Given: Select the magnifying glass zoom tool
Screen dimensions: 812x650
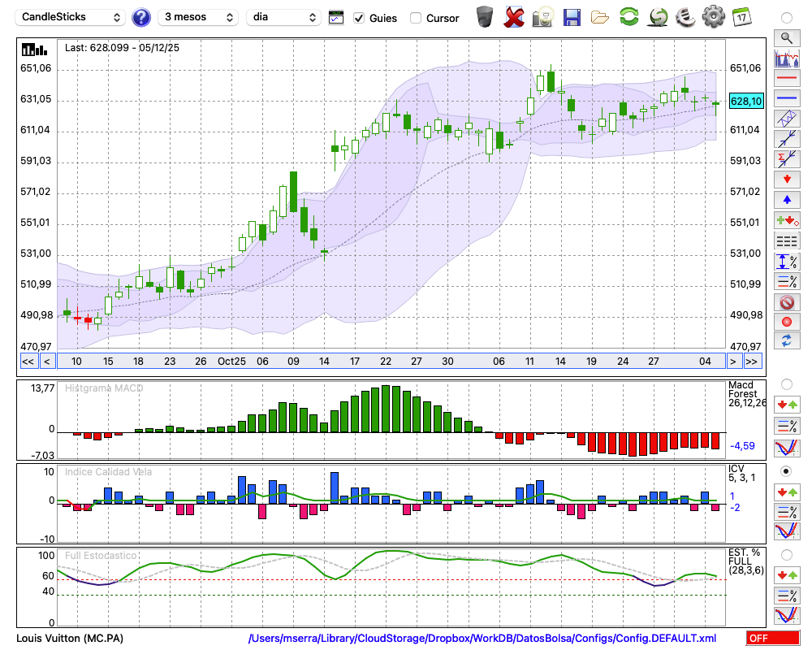Looking at the screenshot, I should tap(785, 37).
